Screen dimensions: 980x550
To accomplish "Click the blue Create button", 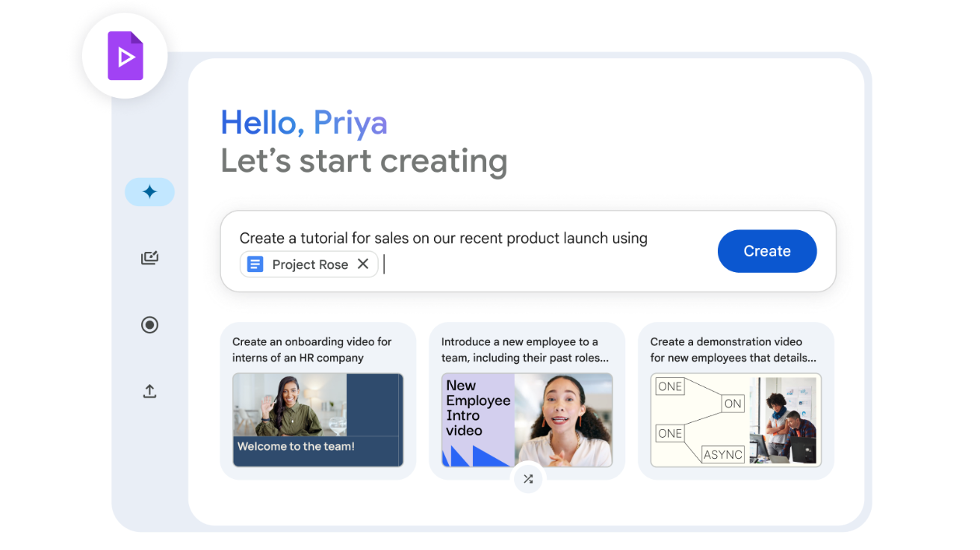I will coord(767,251).
